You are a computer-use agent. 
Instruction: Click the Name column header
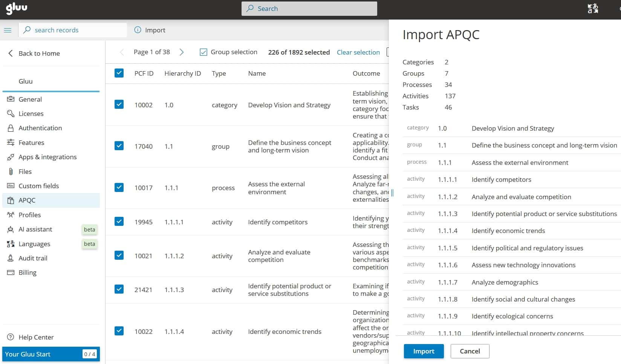pos(257,73)
